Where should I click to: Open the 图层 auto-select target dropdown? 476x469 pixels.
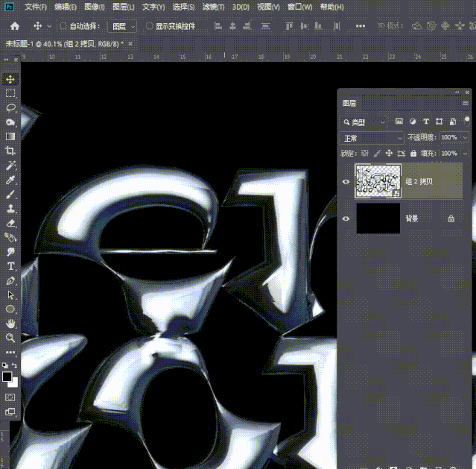pos(122,26)
